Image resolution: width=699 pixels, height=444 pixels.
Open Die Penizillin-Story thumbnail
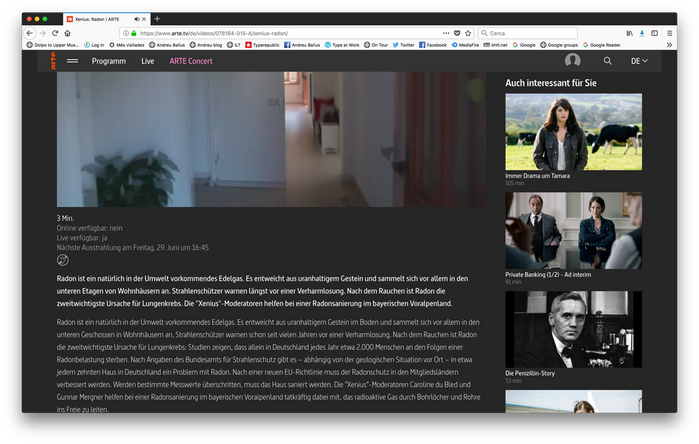tap(573, 329)
